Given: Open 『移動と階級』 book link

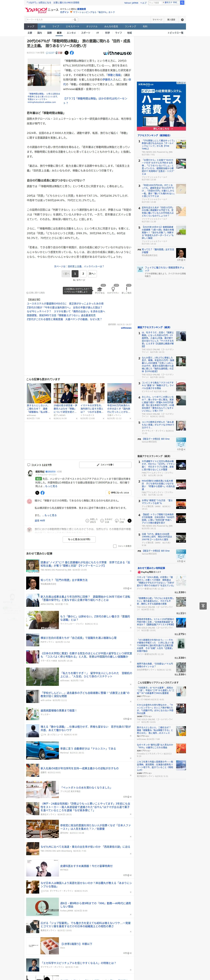Looking at the screenshot, I should 114,75.
